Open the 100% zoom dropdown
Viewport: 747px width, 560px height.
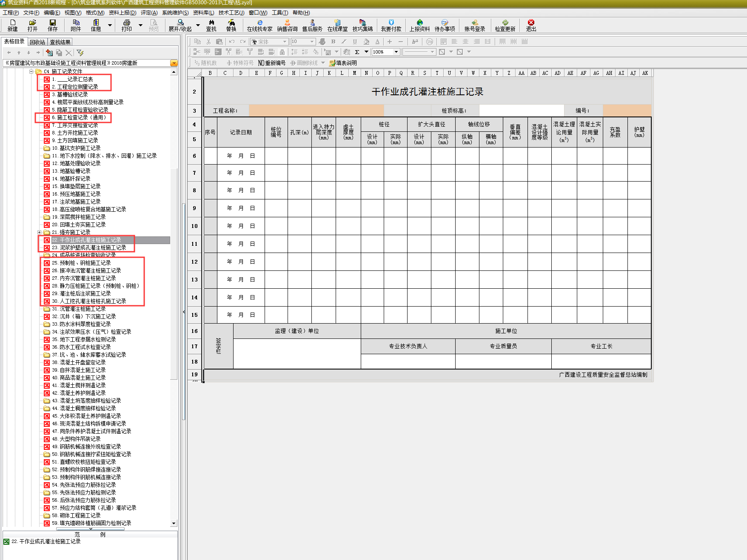(396, 52)
